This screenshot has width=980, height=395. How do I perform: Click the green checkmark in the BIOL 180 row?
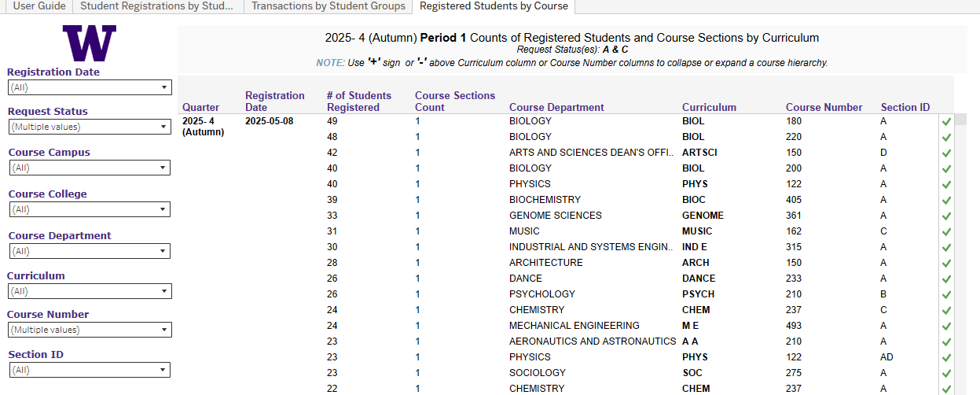click(946, 121)
